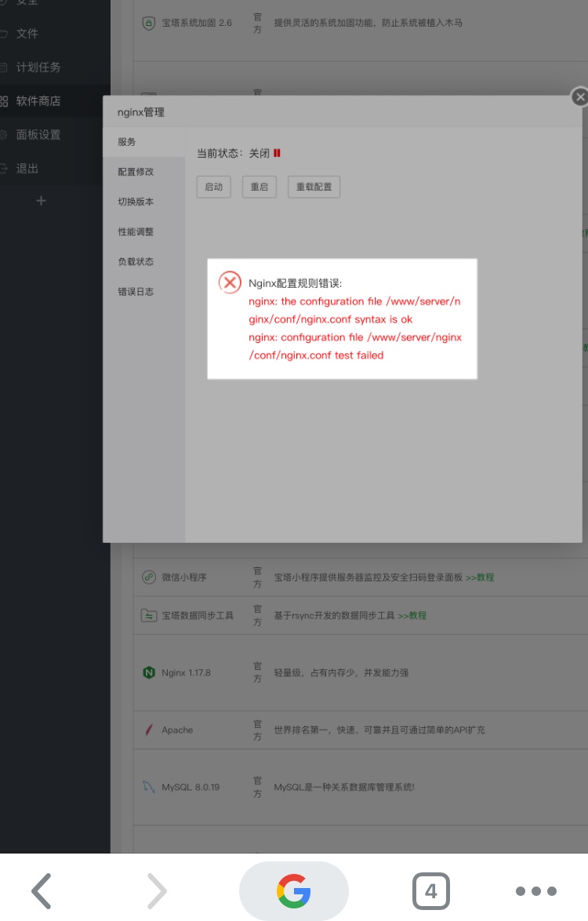
Task: Click 面板设置 gear icon in sidebar
Action: click(x=3, y=134)
